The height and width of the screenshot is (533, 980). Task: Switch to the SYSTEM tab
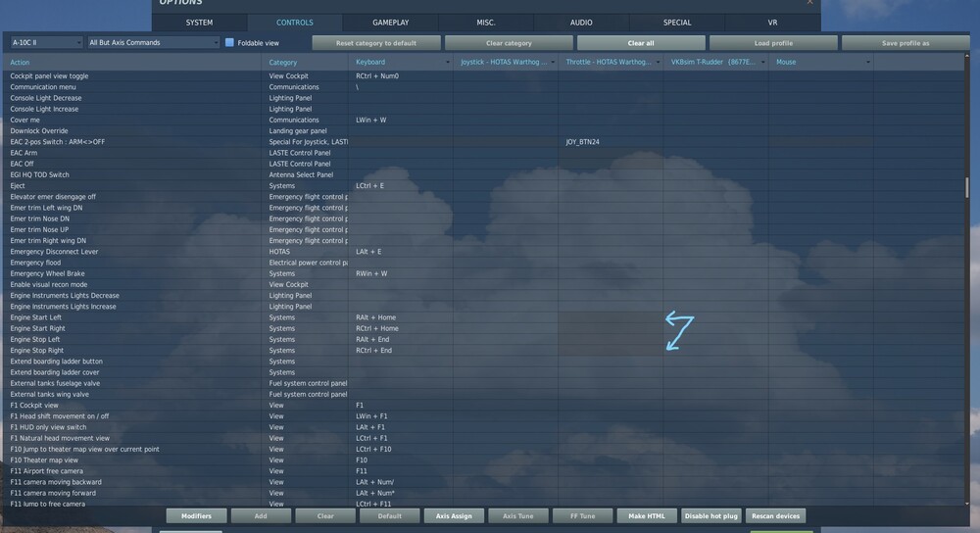(199, 23)
